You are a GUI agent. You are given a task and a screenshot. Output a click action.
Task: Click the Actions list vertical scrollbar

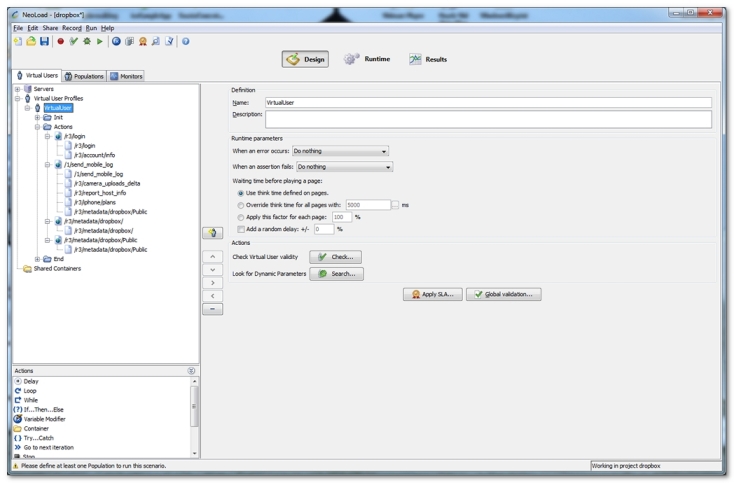pyautogui.click(x=194, y=417)
